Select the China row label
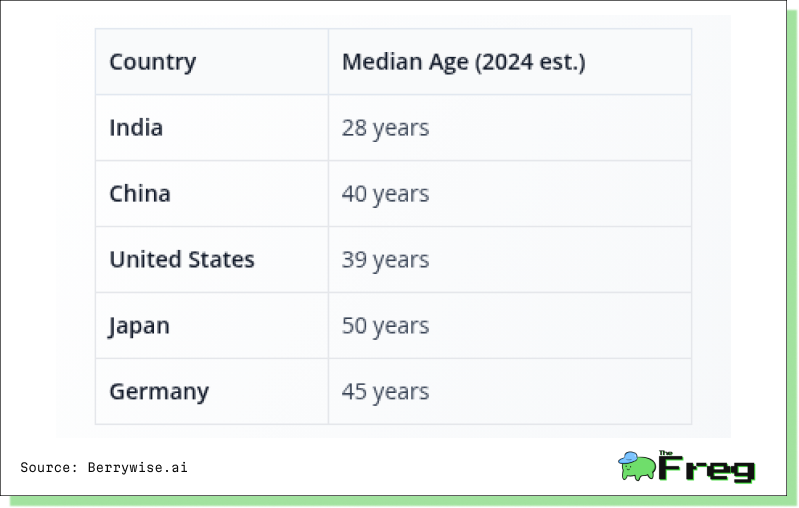 click(x=140, y=194)
